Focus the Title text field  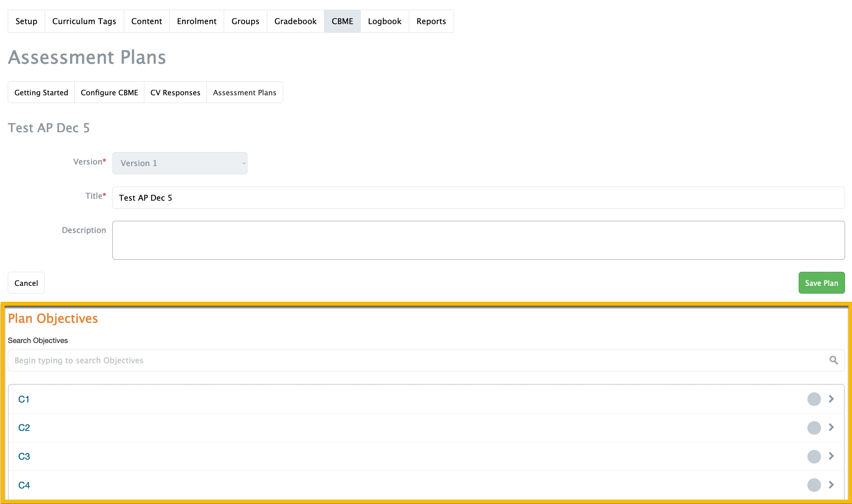pos(478,198)
